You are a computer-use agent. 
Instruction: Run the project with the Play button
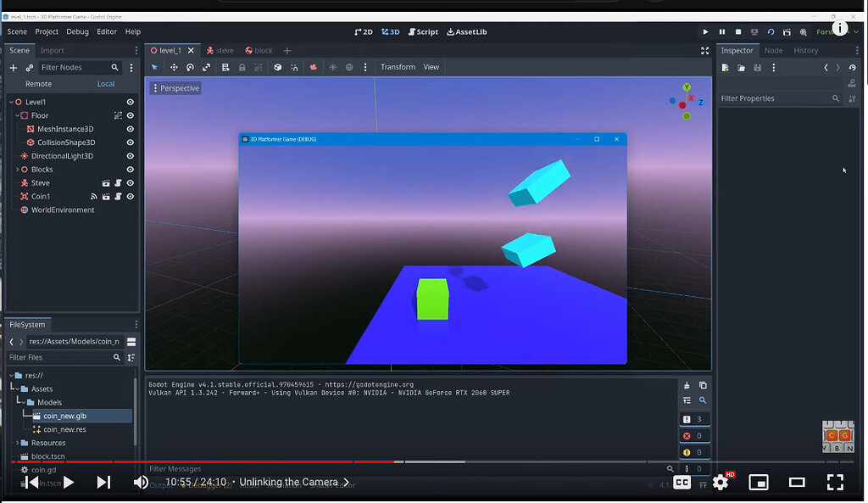(x=705, y=31)
